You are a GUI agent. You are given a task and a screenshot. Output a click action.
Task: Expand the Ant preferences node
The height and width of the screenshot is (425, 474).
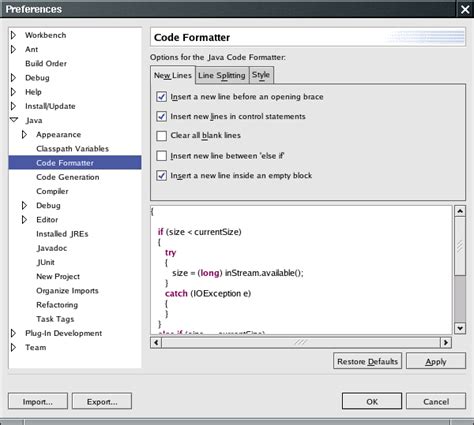tap(13, 49)
